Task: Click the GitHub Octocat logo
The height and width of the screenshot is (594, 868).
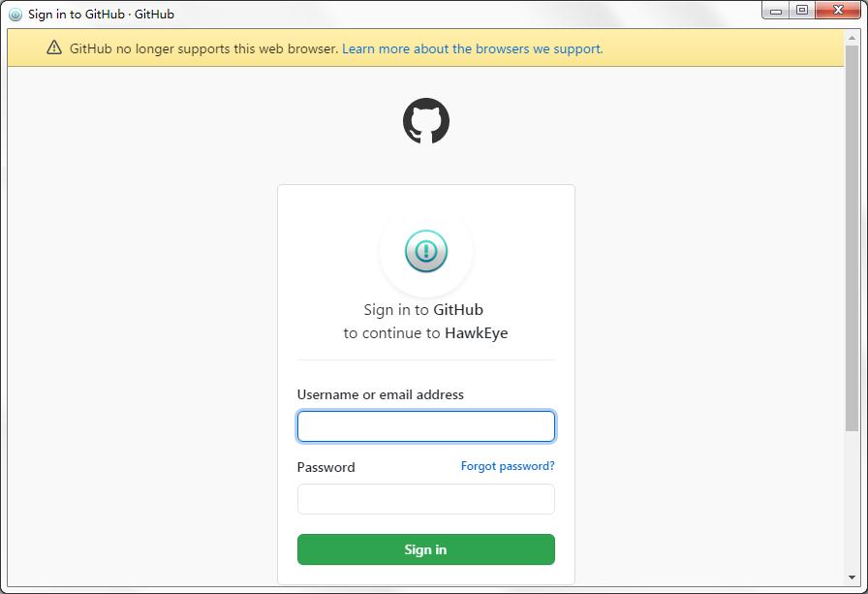Action: [x=426, y=122]
